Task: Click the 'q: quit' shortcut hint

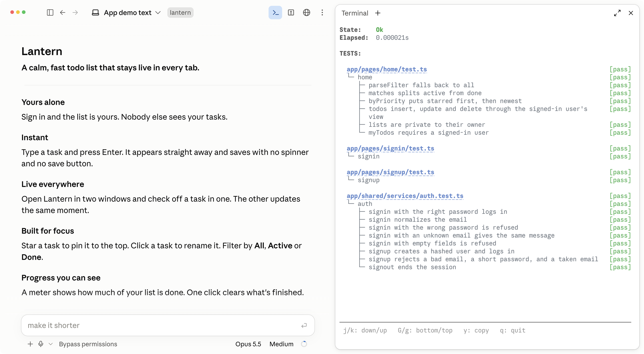Action: pyautogui.click(x=513, y=330)
